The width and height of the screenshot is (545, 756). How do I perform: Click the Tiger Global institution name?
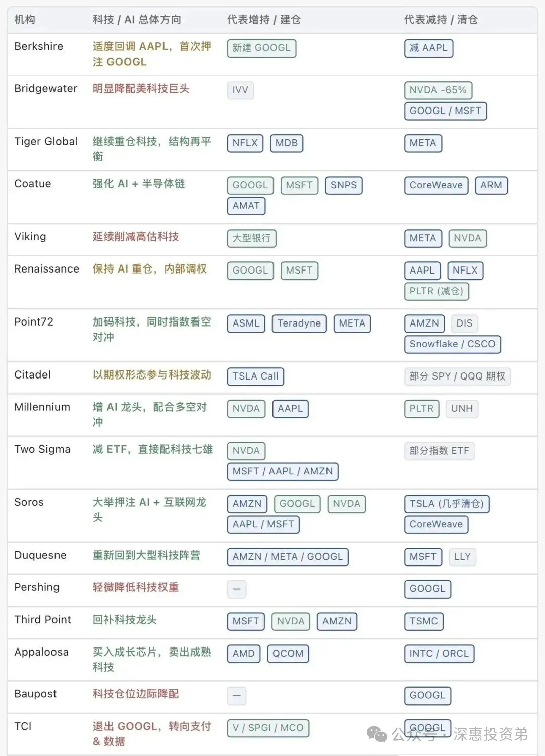pos(46,142)
